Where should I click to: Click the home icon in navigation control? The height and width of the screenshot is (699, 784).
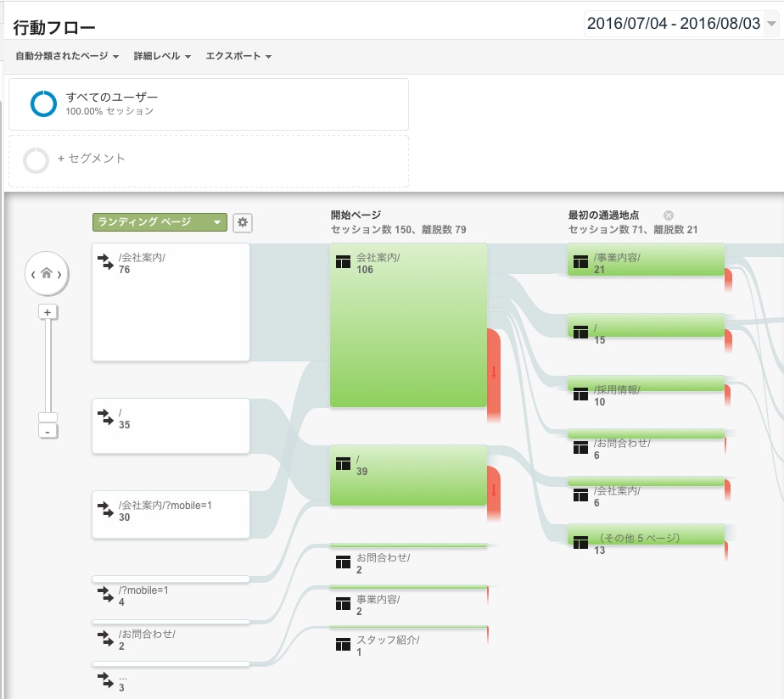point(47,273)
